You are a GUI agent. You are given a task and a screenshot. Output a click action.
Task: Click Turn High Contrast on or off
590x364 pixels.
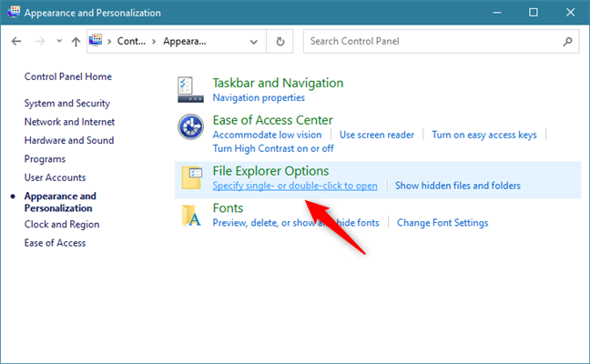pos(273,148)
